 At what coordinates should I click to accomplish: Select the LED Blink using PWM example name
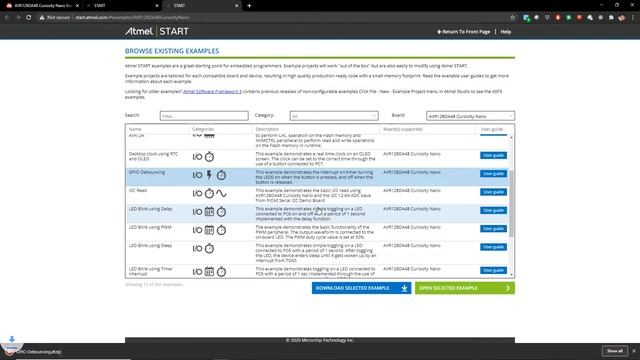point(150,227)
